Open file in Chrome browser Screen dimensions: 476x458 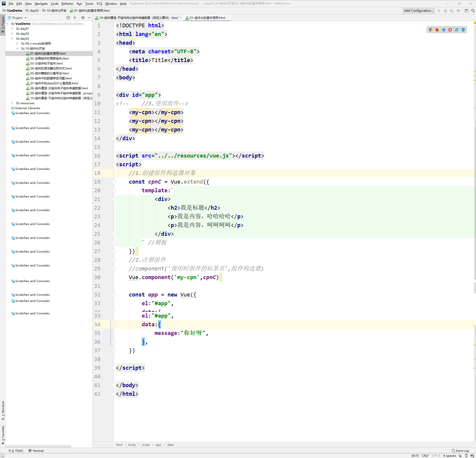click(431, 30)
